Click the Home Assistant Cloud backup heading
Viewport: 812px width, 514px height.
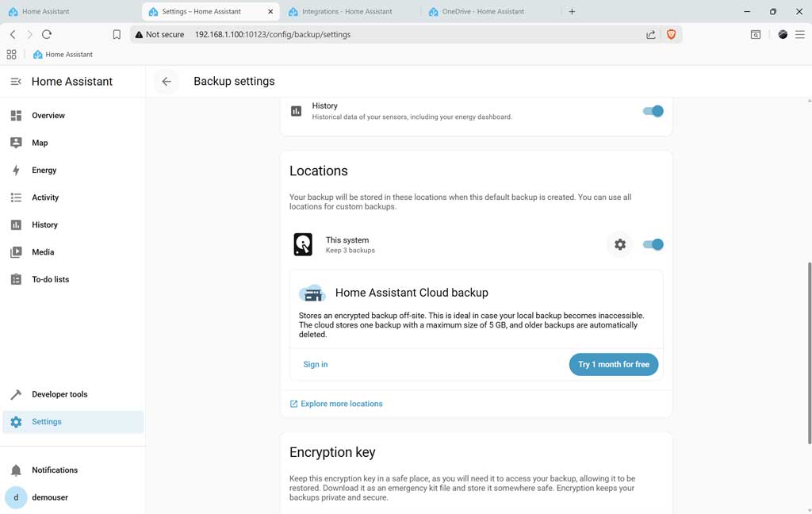pyautogui.click(x=412, y=293)
